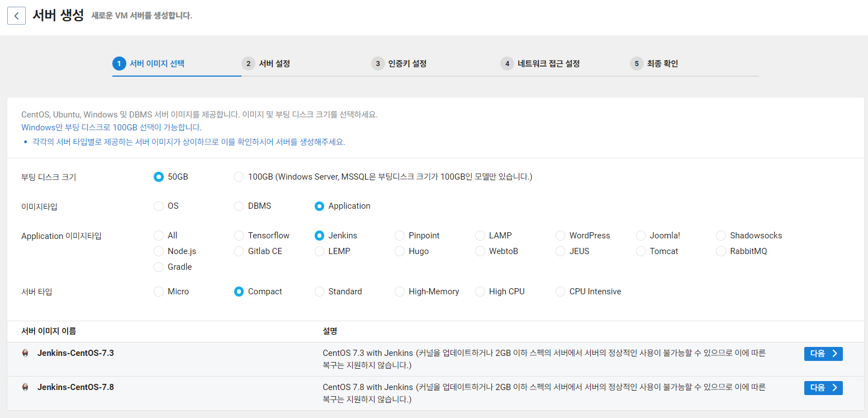Select the Jenkins application image
The image size is (868, 418).
point(319,236)
